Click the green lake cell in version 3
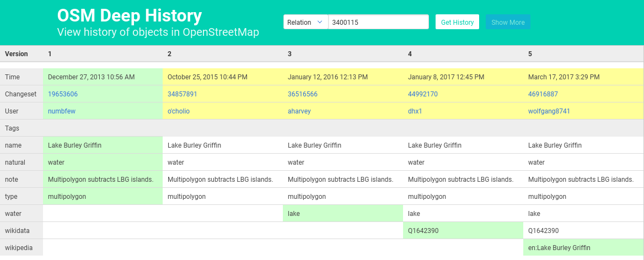644x260 pixels. [x=343, y=214]
